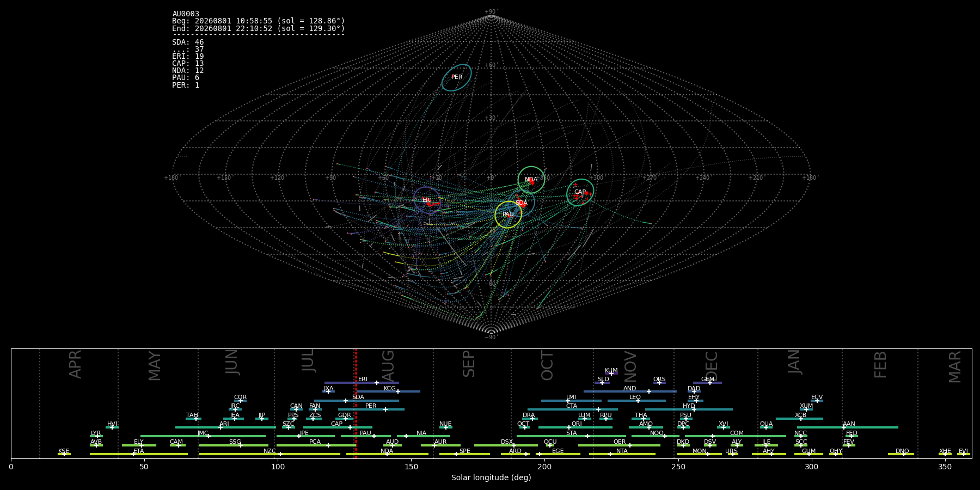Image resolution: width=980 pixels, height=490 pixels.
Task: Select the NDA radiant circle
Action: coord(531,180)
